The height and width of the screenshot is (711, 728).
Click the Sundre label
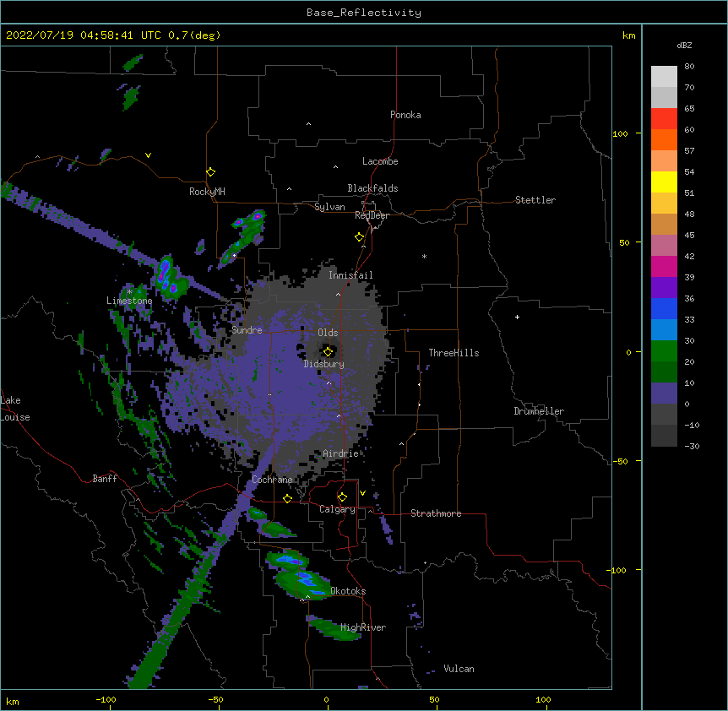247,330
